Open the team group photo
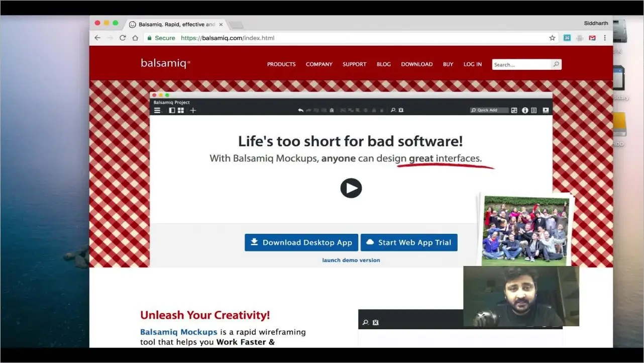This screenshot has height=363, width=644. point(526,229)
